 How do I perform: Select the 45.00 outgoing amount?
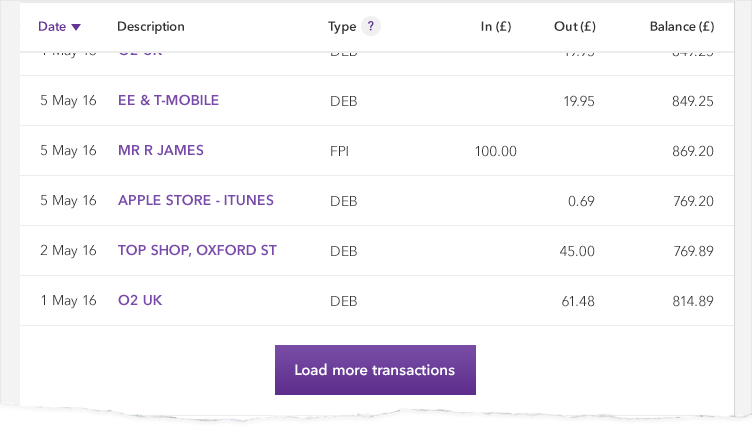(576, 251)
